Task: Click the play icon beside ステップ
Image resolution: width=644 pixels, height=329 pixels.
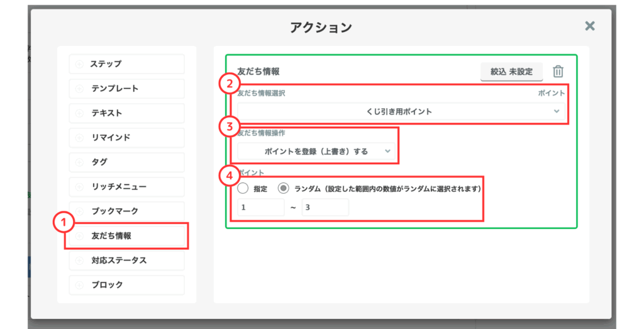Action: tap(79, 64)
